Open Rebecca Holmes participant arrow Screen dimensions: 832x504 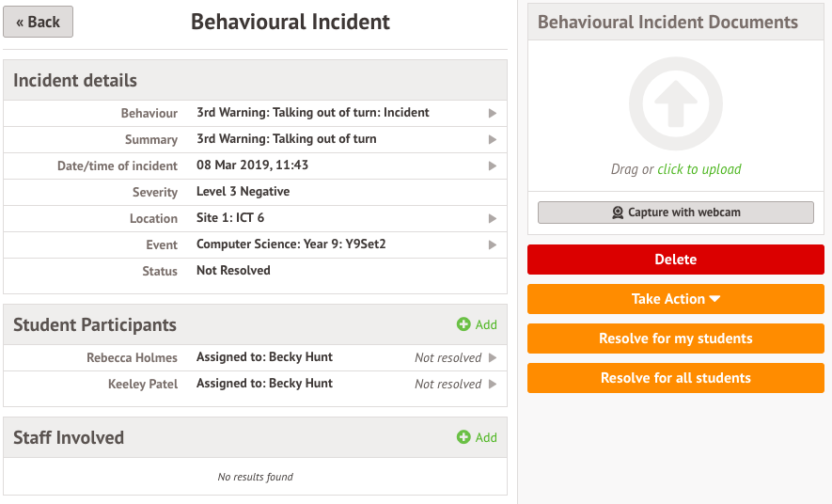(x=492, y=357)
